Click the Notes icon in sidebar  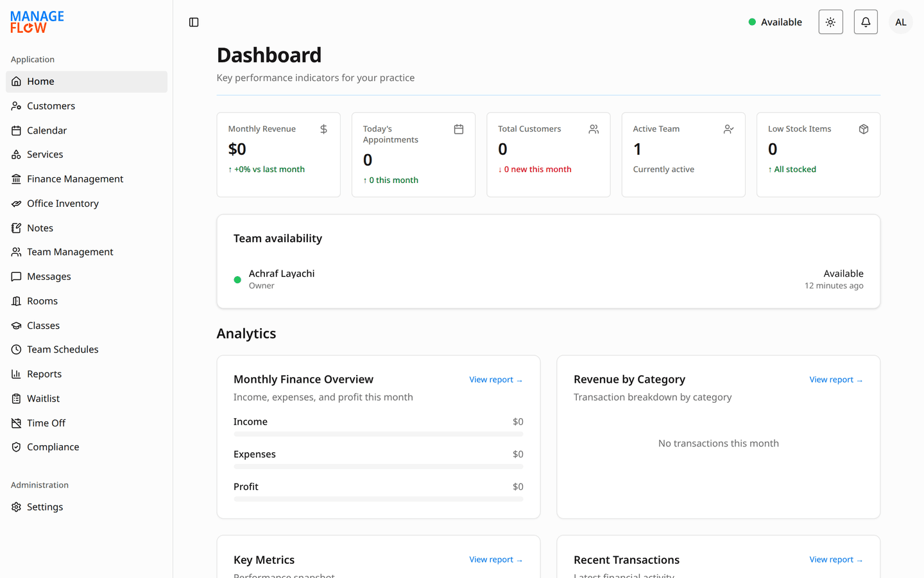[16, 228]
